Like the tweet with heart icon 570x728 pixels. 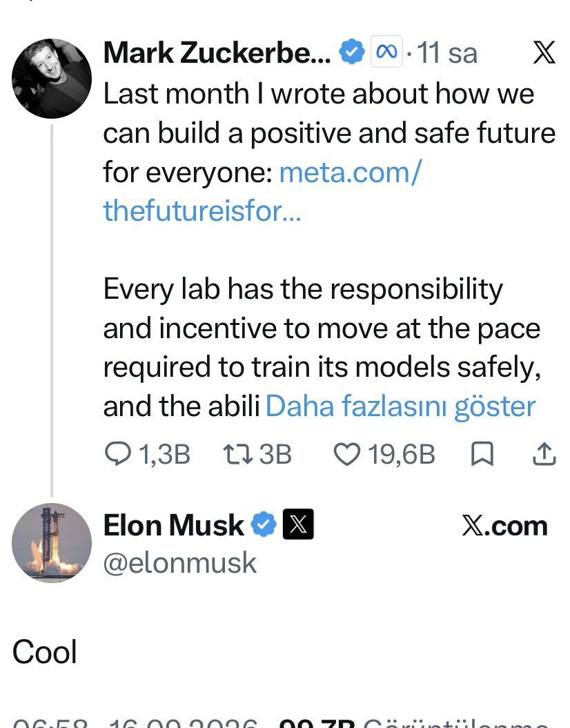pyautogui.click(x=346, y=454)
